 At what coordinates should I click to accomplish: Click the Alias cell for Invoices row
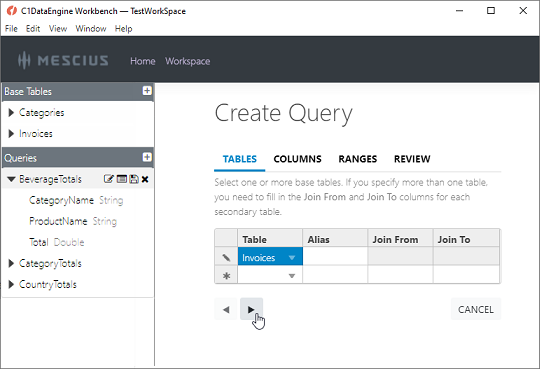(335, 257)
